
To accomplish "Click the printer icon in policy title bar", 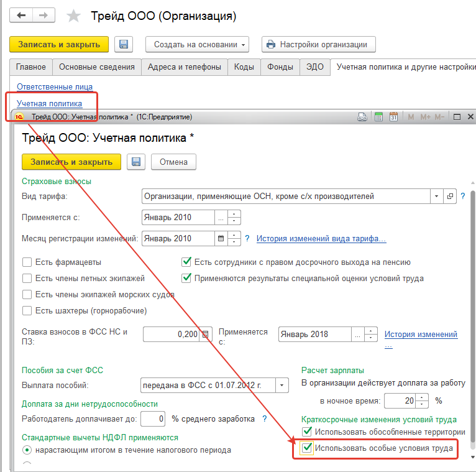I will [x=362, y=117].
